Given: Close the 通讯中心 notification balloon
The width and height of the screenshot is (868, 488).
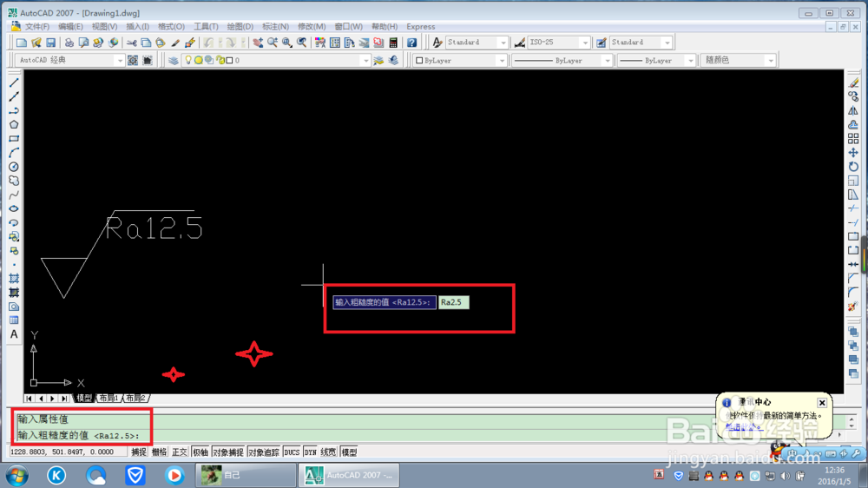Looking at the screenshot, I should click(822, 403).
